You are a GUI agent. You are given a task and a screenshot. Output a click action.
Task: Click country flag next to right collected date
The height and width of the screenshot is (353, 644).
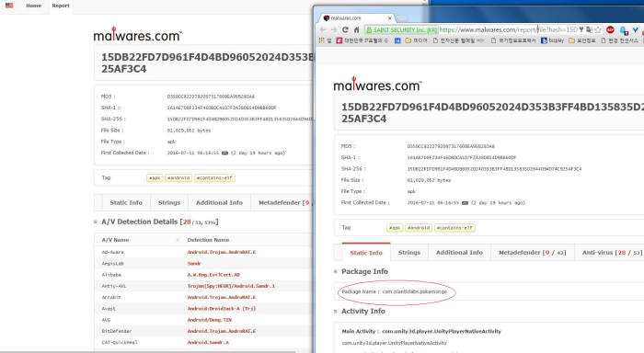pyautogui.click(x=465, y=203)
